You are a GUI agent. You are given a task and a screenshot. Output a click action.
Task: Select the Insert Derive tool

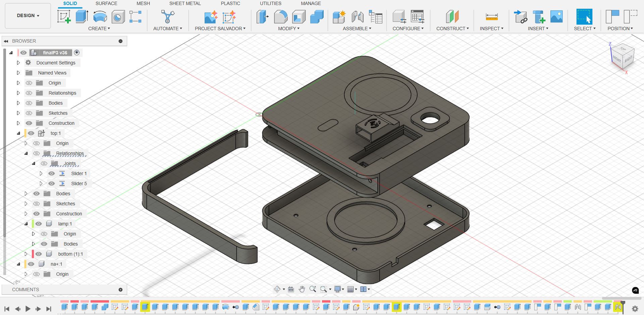521,16
